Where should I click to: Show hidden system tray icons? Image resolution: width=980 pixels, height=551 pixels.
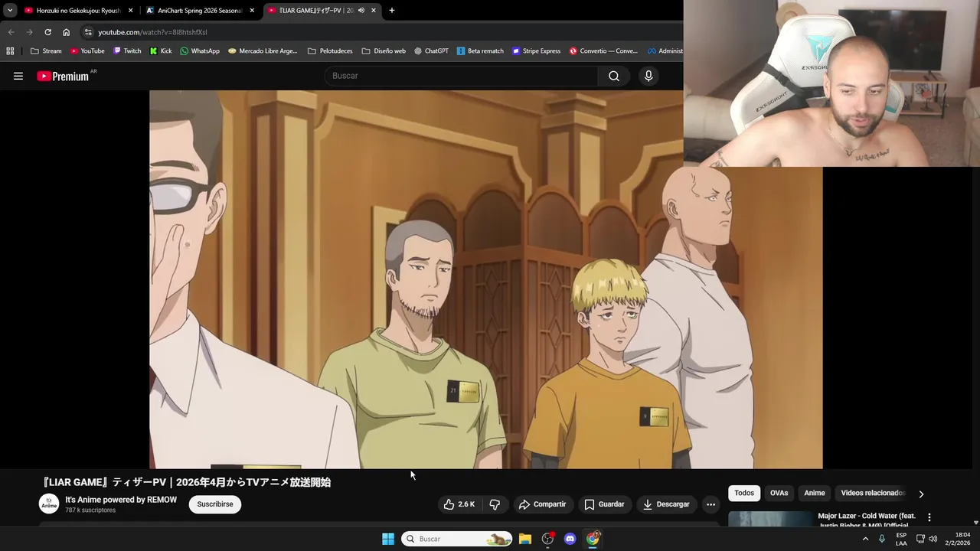coord(866,539)
